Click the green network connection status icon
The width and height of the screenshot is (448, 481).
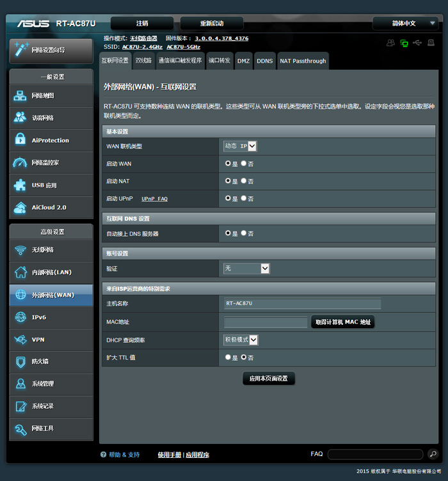pyautogui.click(x=404, y=43)
